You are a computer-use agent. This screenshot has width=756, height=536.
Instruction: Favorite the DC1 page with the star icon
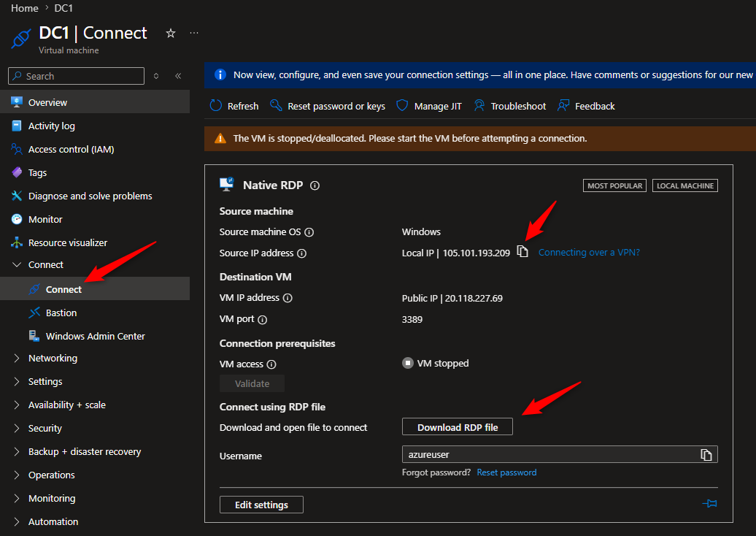point(170,34)
